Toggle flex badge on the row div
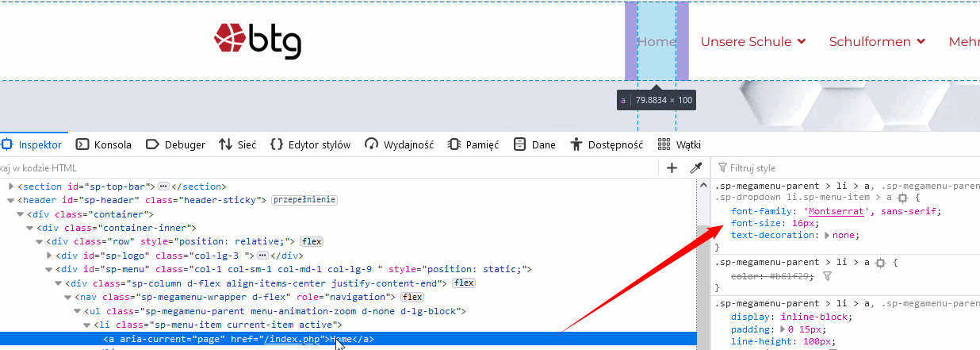The height and width of the screenshot is (350, 980). click(311, 241)
